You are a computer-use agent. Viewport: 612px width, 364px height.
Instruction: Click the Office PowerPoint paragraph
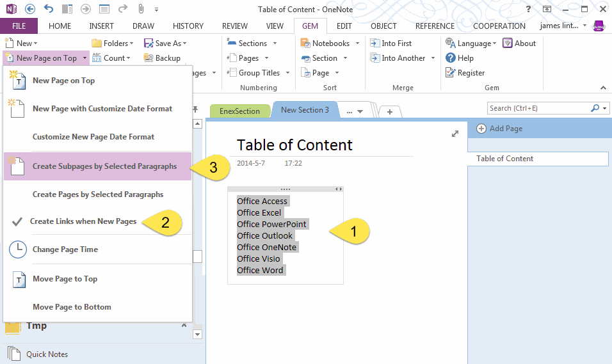271,224
